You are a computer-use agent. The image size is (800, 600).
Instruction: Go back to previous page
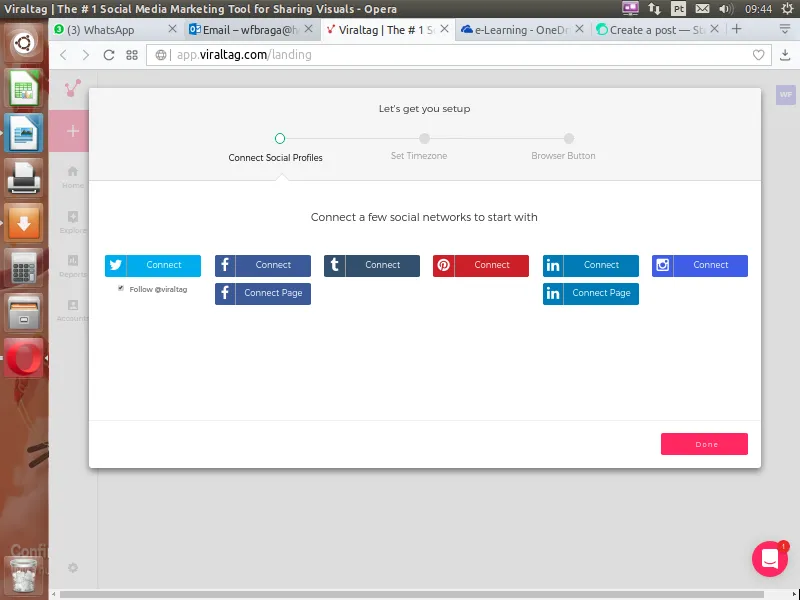(x=63, y=55)
